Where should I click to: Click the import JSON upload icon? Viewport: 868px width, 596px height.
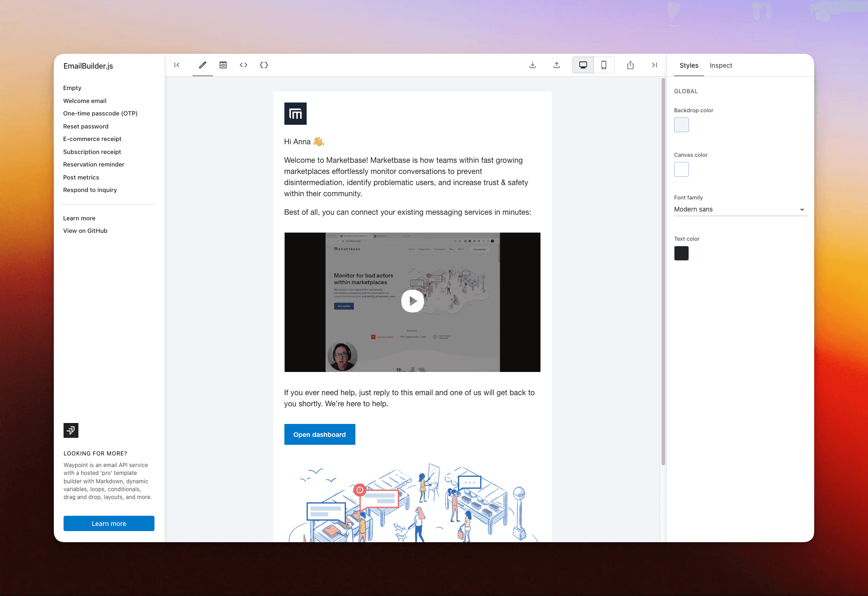pyautogui.click(x=557, y=65)
